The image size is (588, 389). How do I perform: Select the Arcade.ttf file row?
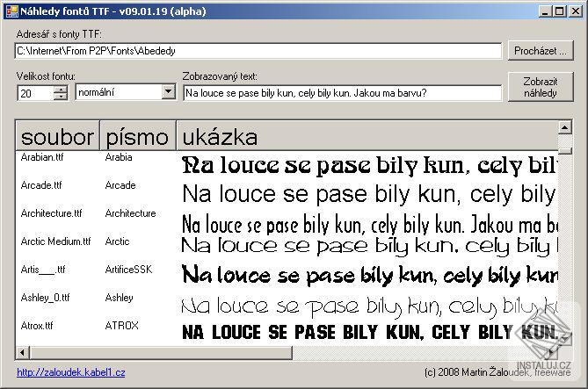click(x=41, y=185)
